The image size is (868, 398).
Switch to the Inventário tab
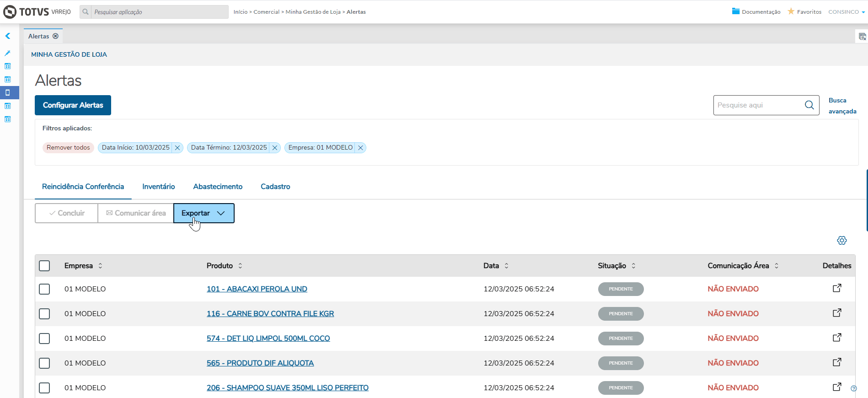click(159, 187)
